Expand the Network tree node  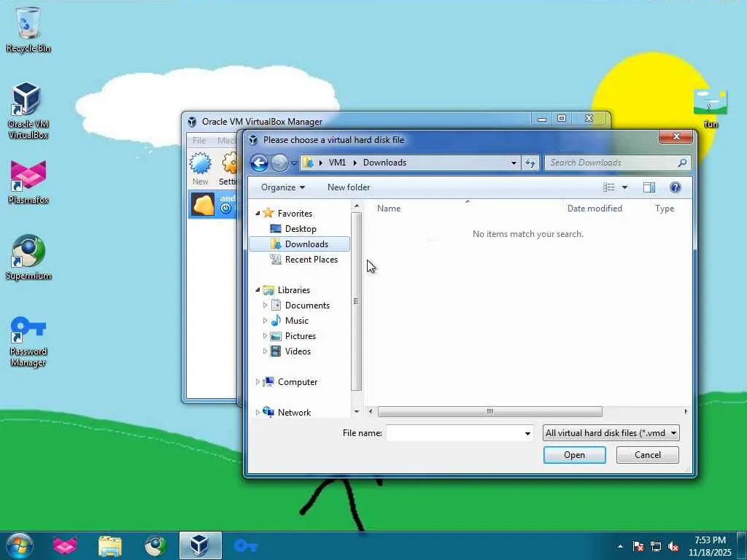[x=258, y=412]
